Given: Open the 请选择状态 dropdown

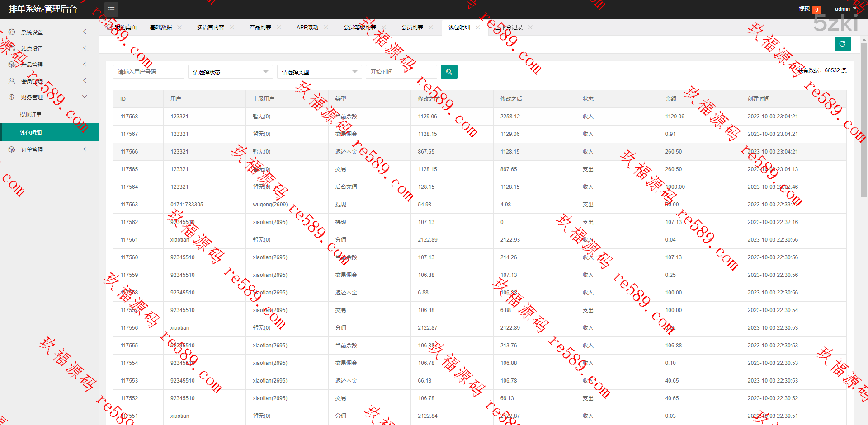Looking at the screenshot, I should [x=230, y=72].
